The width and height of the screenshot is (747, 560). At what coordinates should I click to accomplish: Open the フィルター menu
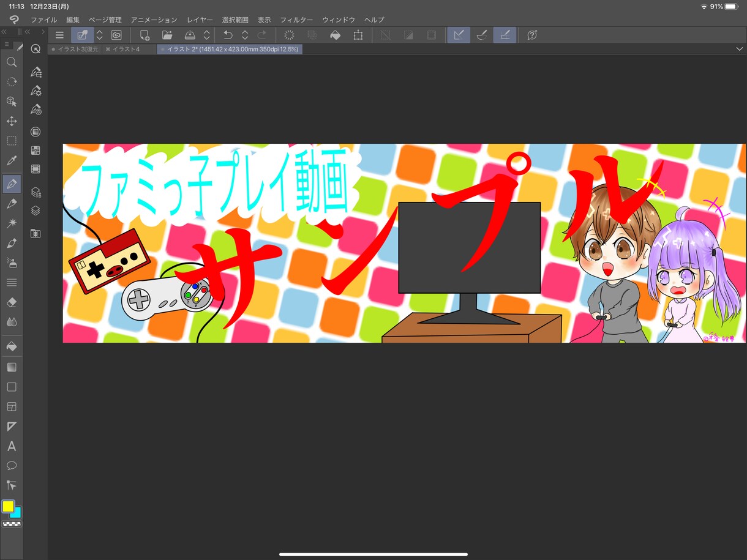296,20
